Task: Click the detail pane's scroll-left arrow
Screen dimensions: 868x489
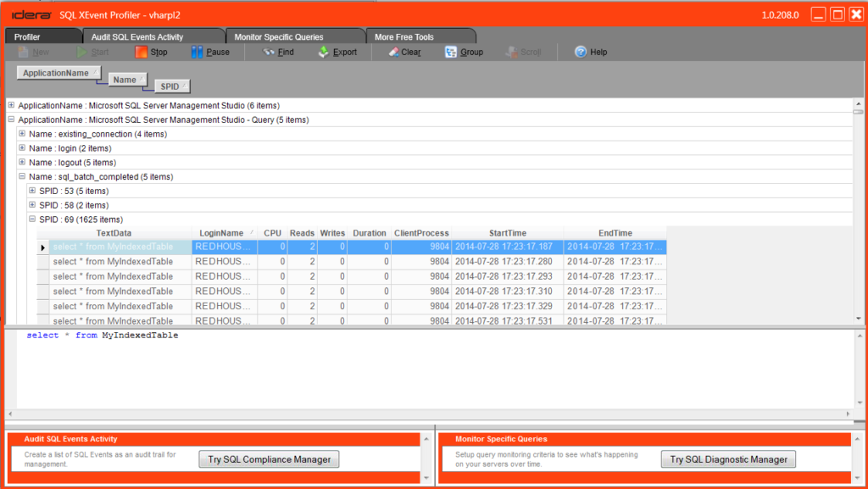Action: (10, 414)
